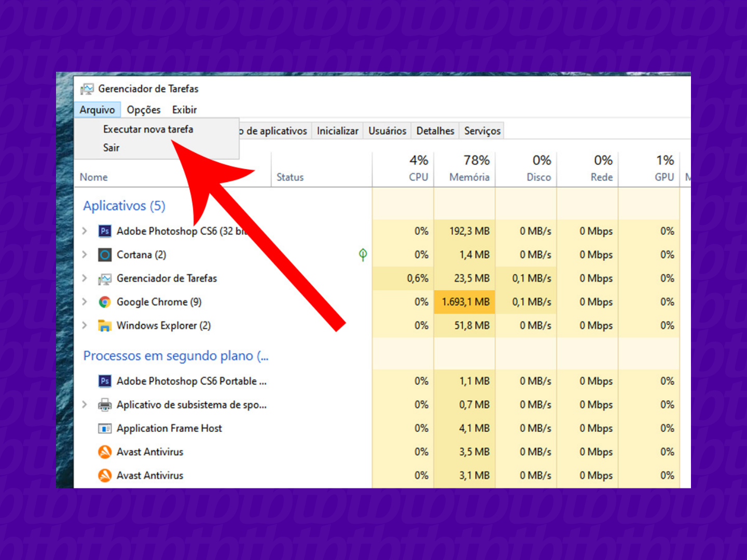Viewport: 747px width, 560px height.
Task: Sort processes by the CPU column
Action: pyautogui.click(x=403, y=169)
